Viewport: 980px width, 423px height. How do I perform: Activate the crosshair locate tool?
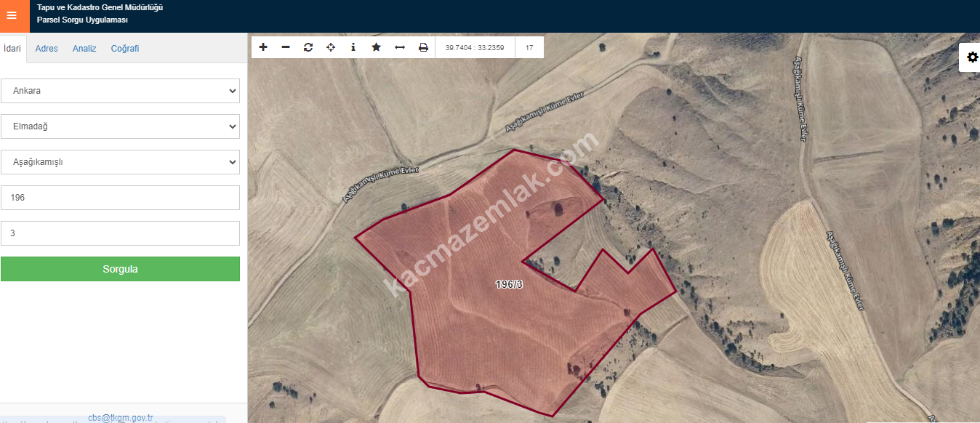coord(331,47)
